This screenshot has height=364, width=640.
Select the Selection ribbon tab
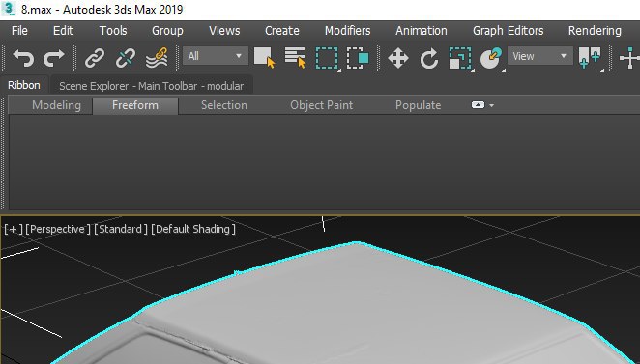(224, 105)
